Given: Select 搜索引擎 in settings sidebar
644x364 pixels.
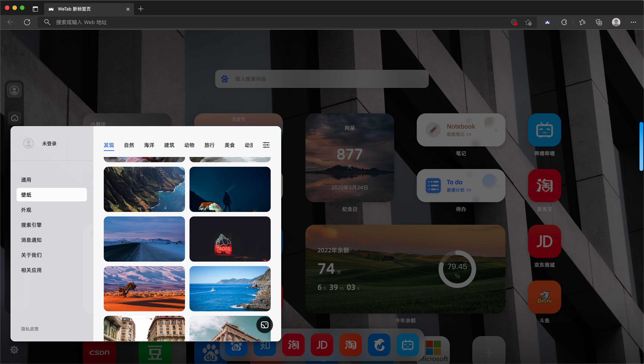Looking at the screenshot, I should (31, 225).
